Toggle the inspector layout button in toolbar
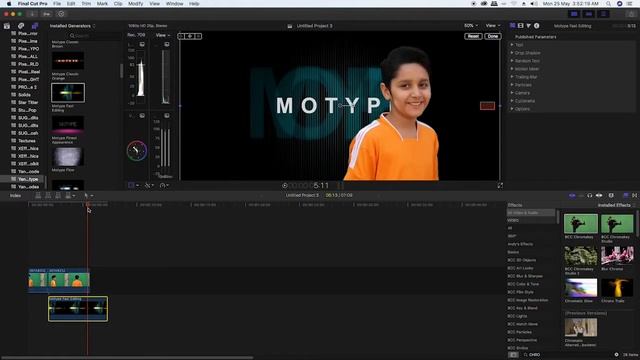 click(x=603, y=14)
